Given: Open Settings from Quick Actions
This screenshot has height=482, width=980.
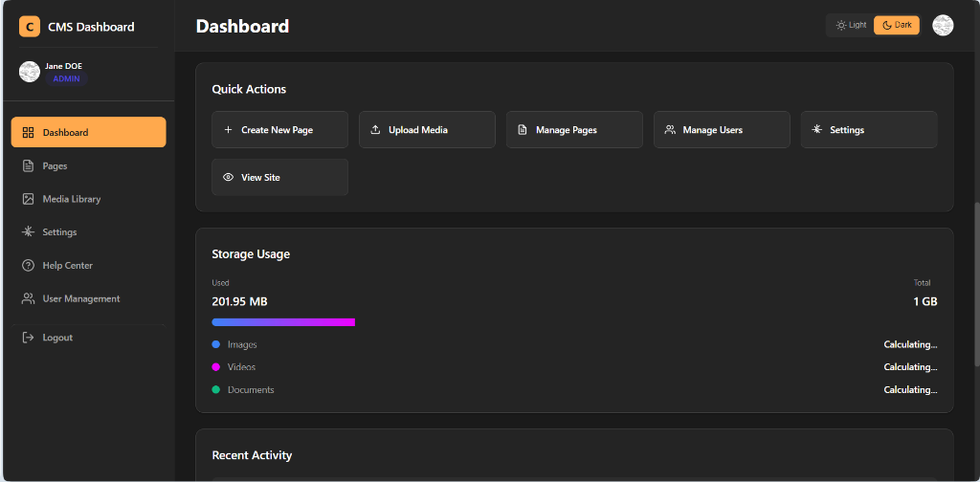Looking at the screenshot, I should point(869,130).
